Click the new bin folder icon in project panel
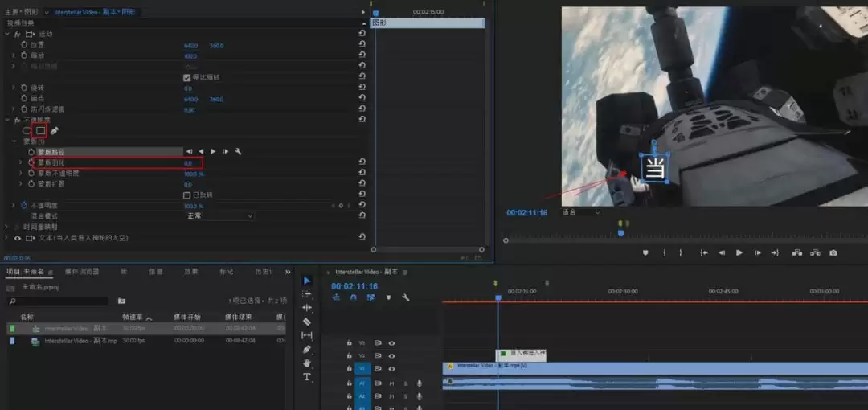The width and height of the screenshot is (868, 410). [122, 301]
